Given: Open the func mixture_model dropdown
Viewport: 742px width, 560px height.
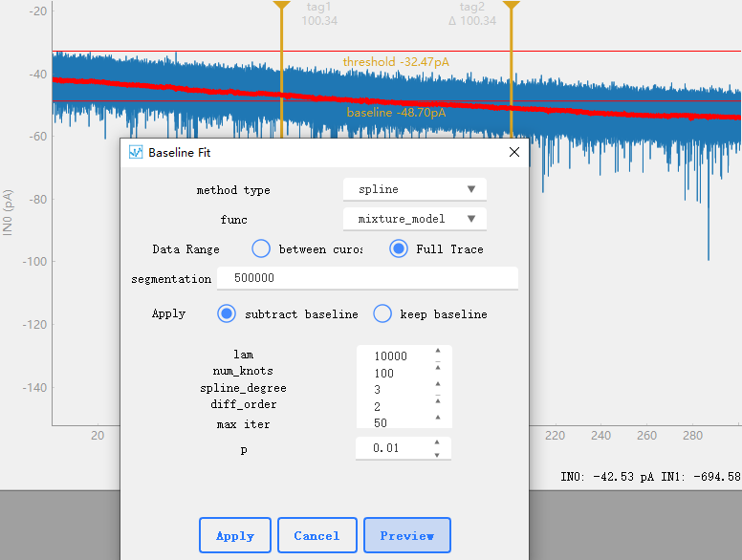Looking at the screenshot, I should 415,219.
